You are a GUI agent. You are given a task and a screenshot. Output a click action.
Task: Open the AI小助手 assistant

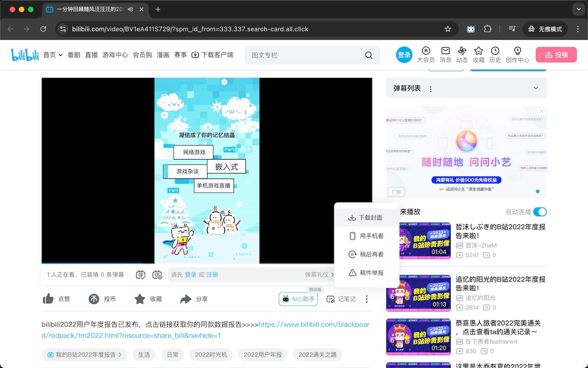point(298,299)
